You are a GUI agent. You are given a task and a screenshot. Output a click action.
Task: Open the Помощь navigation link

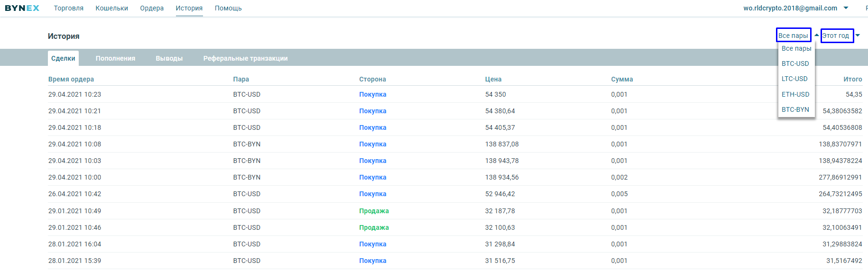(x=228, y=8)
